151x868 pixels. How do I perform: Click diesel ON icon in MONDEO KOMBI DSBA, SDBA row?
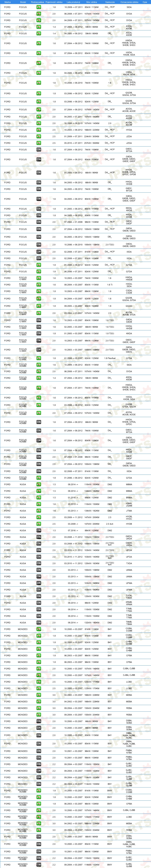(39, 837)
